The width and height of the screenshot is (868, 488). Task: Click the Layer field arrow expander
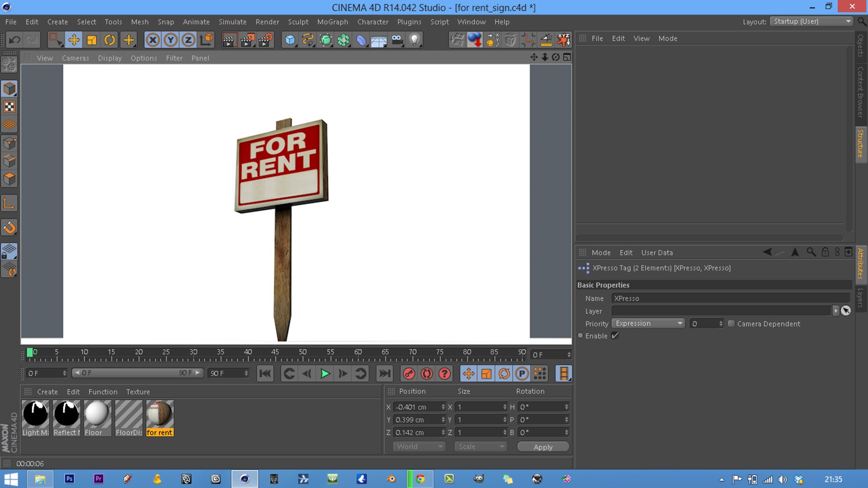(x=835, y=311)
